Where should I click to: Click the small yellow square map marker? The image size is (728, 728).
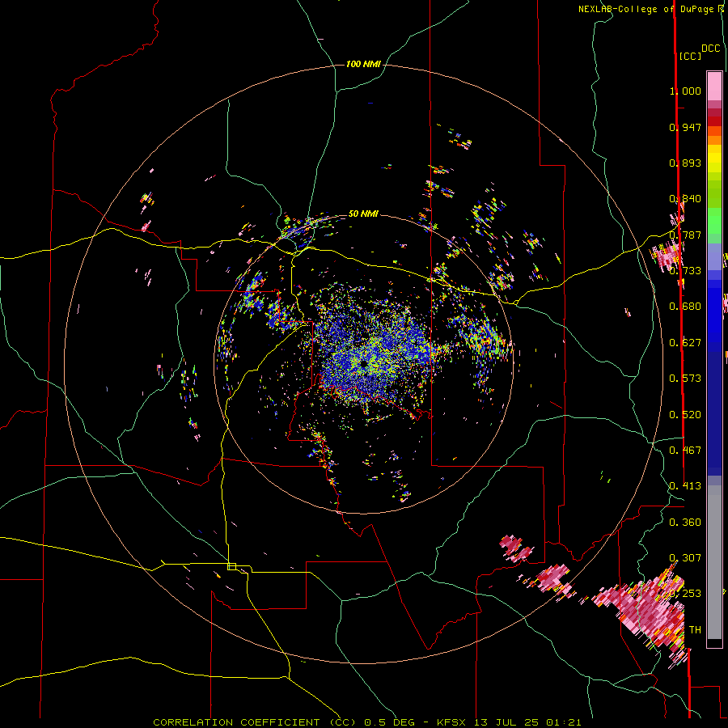pyautogui.click(x=231, y=566)
